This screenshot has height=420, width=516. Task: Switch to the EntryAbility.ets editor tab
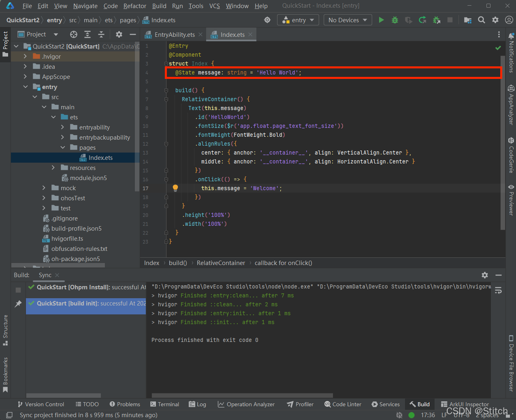coord(174,35)
